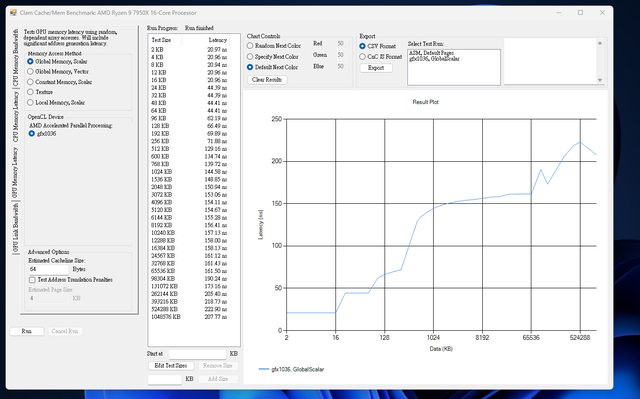Select Constant Memory, Scalar option
Viewport: 640px width, 399px height.
(x=59, y=82)
